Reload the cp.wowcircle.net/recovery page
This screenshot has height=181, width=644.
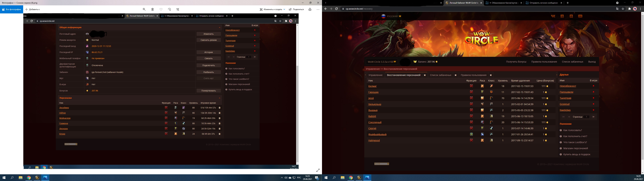(336, 9)
